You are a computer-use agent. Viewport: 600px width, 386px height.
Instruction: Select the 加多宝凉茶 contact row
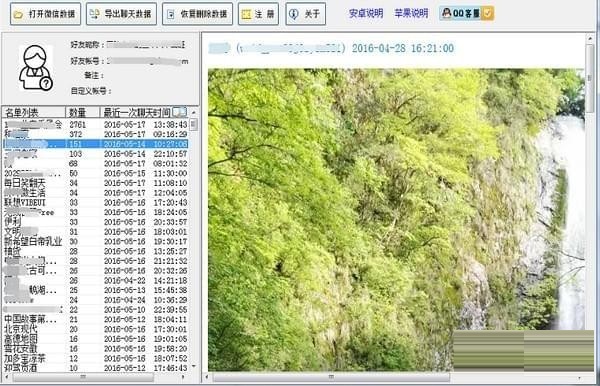[96, 358]
